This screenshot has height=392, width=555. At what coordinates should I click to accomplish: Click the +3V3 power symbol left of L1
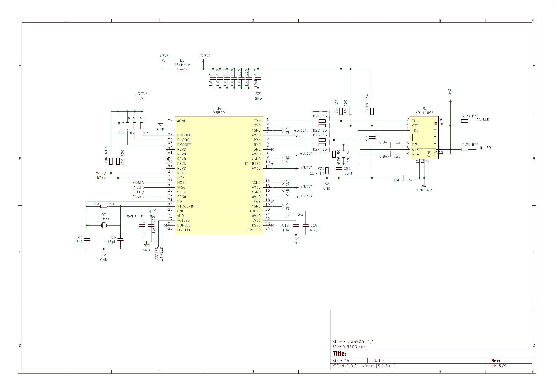163,61
